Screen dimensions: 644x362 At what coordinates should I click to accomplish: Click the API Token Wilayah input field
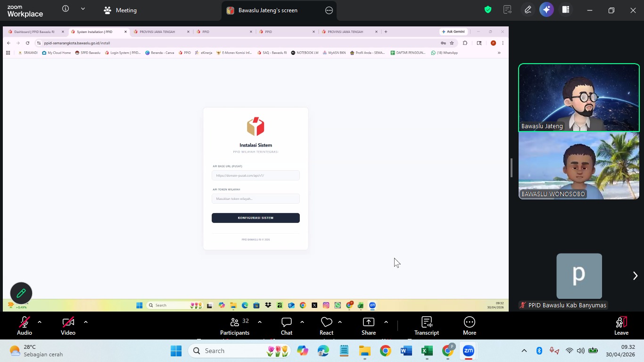(256, 198)
